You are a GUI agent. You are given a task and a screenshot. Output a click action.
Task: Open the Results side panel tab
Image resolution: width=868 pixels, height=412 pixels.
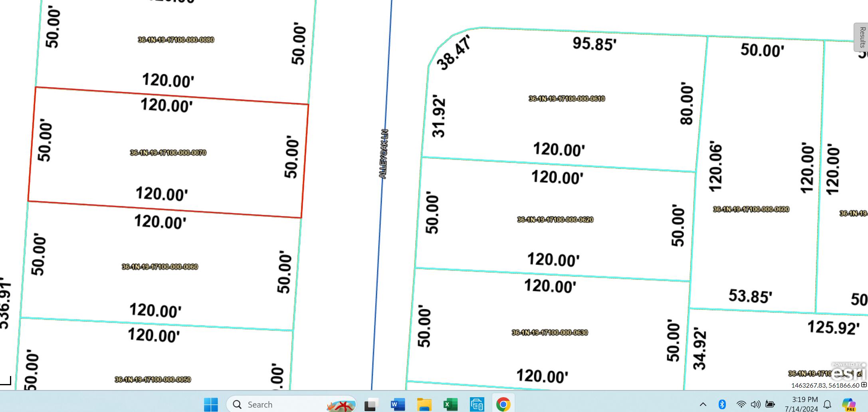(862, 37)
